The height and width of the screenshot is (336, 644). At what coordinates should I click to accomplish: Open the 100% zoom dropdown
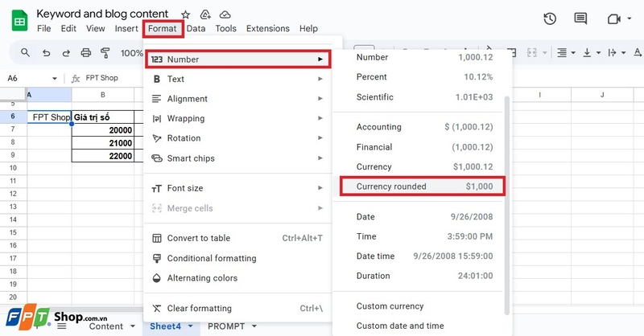coord(131,53)
